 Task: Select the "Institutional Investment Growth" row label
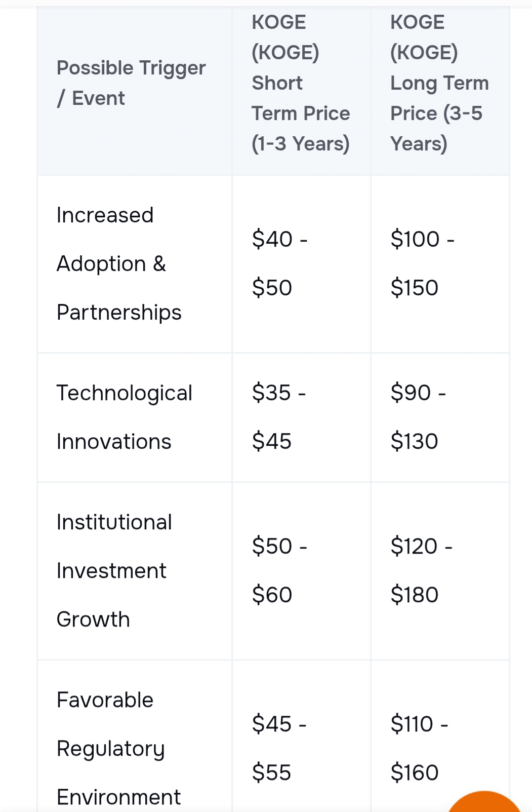tap(114, 571)
